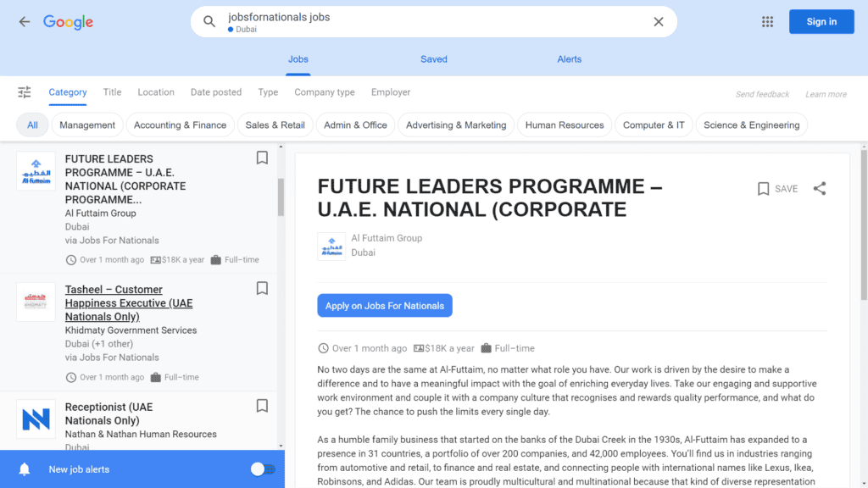
Task: Choose the All category chip
Action: pos(33,125)
